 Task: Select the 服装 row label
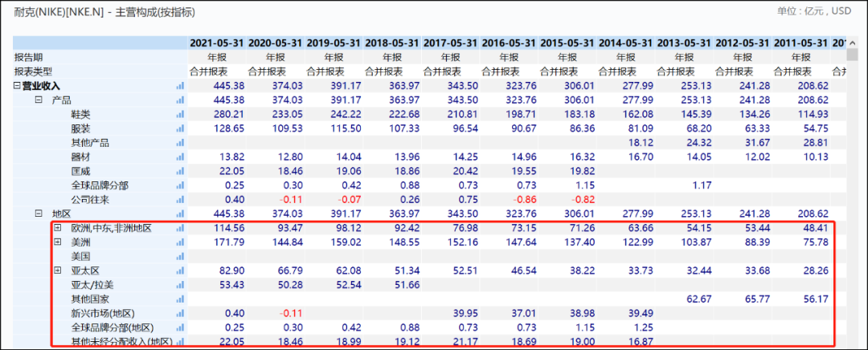tap(80, 128)
